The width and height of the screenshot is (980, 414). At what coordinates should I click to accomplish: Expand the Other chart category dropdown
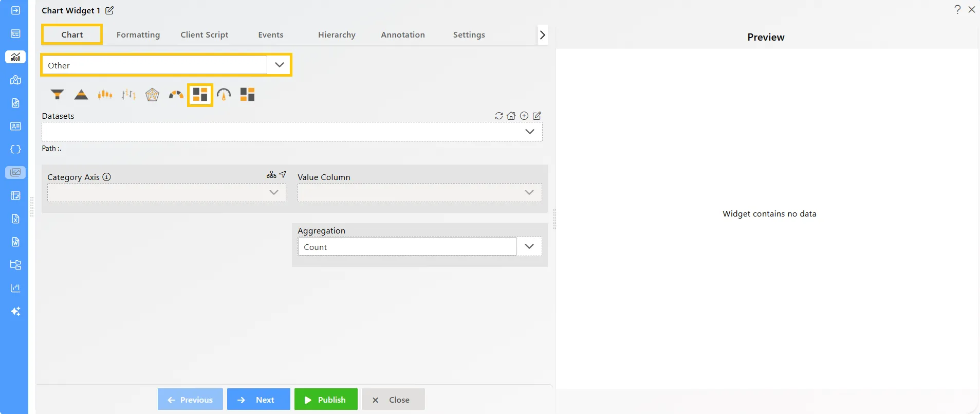click(x=279, y=65)
